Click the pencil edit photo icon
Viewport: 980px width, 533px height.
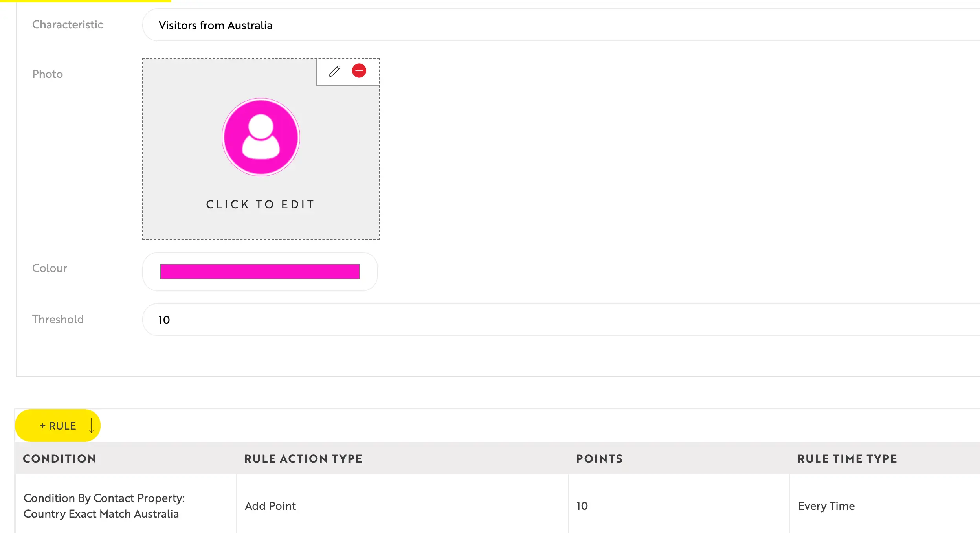pos(334,71)
